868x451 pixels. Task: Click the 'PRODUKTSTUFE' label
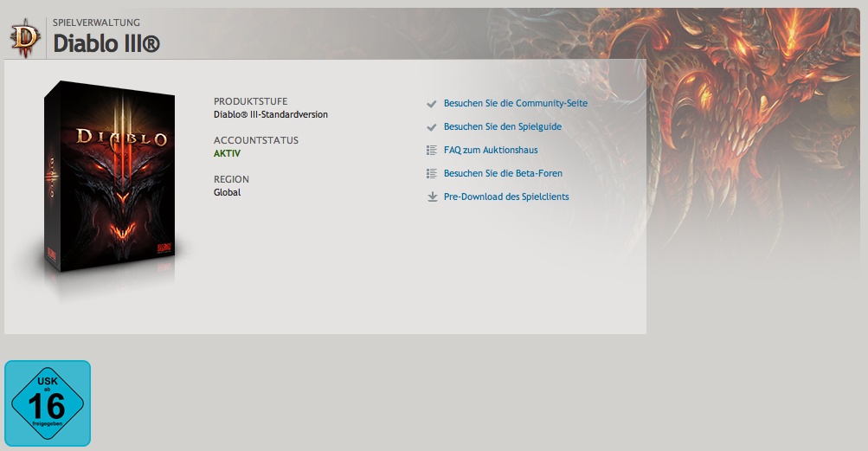250,101
